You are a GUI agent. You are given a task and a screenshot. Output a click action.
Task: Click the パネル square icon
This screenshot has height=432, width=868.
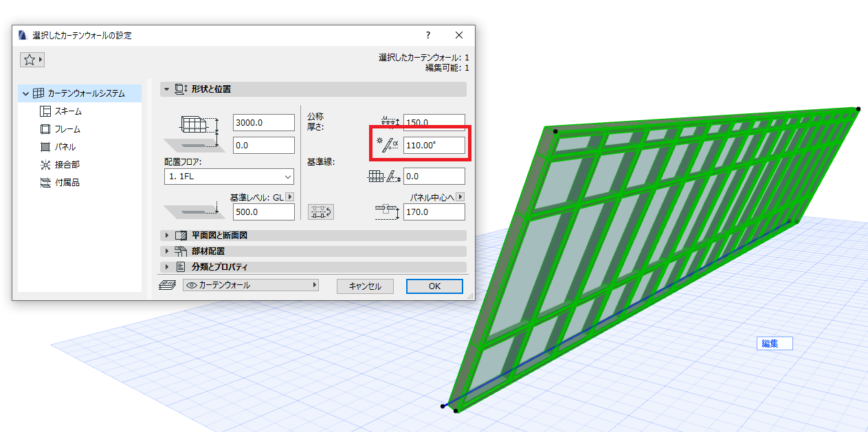[45, 147]
